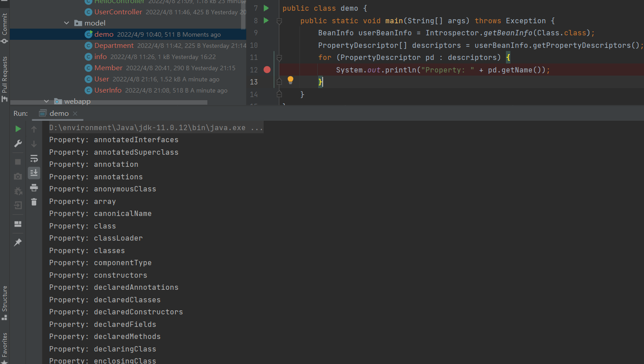
Task: Click the restore layout icon in Run panel
Action: [18, 224]
